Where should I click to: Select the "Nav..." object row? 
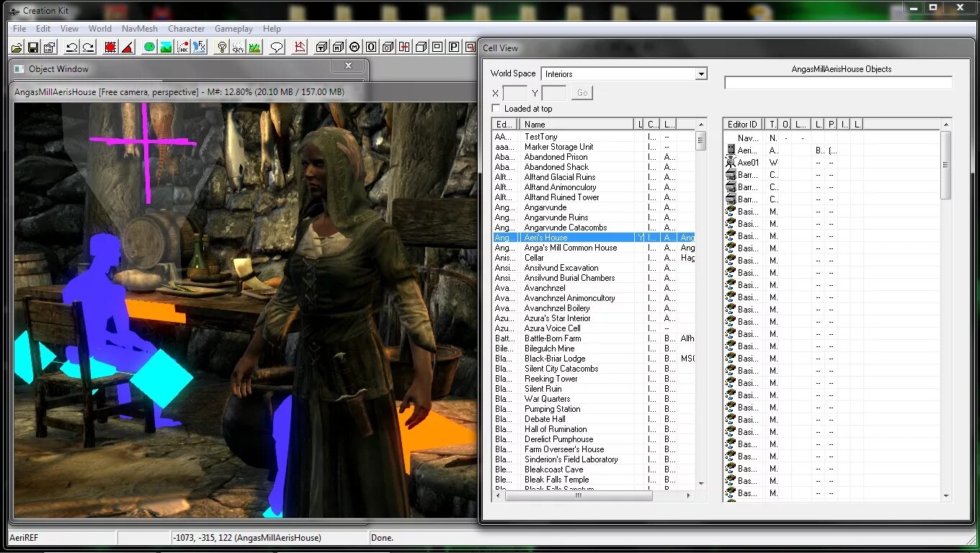[x=832, y=138]
